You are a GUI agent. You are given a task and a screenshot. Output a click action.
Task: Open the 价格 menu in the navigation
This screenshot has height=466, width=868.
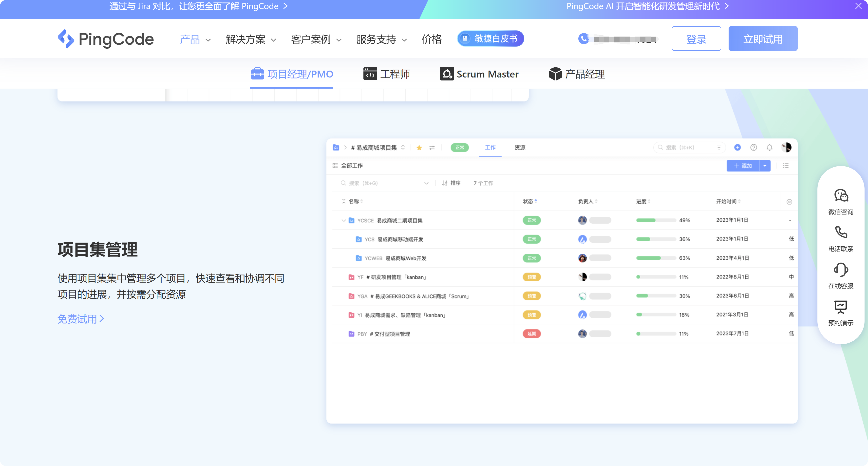coord(432,39)
